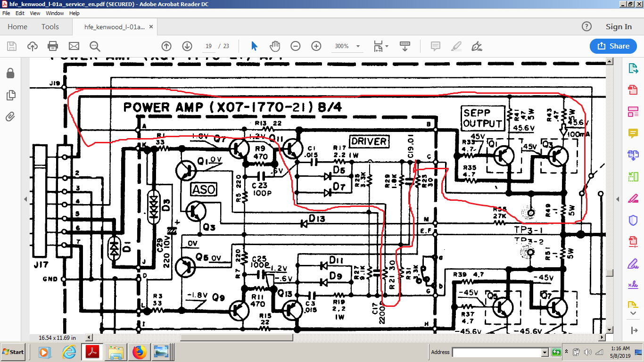
Task: Click the vertical scrollbar down arrow
Action: point(610,330)
